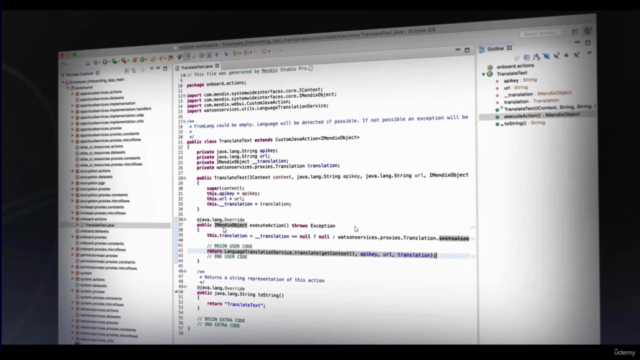Toggle Hide Non-Public Members green dot in Outline
The image size is (640, 360).
tap(566, 56)
